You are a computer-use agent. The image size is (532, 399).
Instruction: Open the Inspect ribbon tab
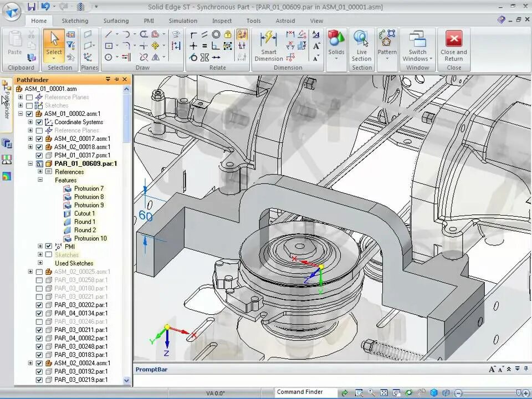coord(222,21)
